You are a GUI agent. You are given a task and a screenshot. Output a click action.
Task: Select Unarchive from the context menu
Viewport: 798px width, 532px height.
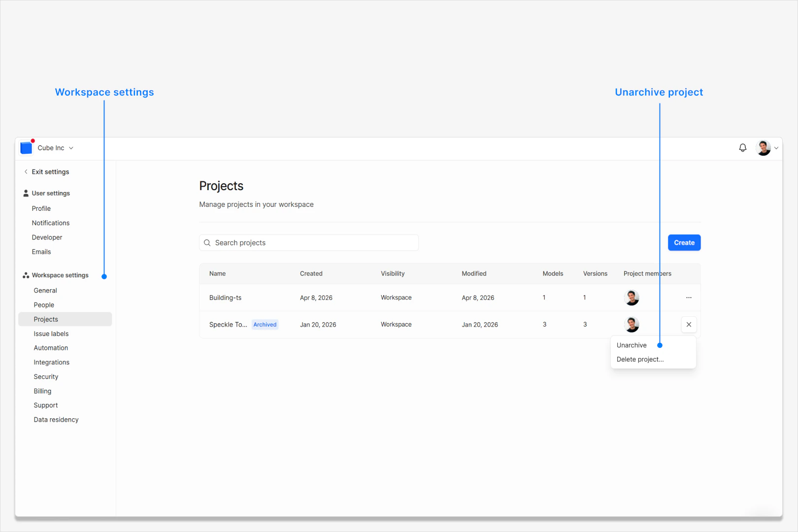(631, 345)
